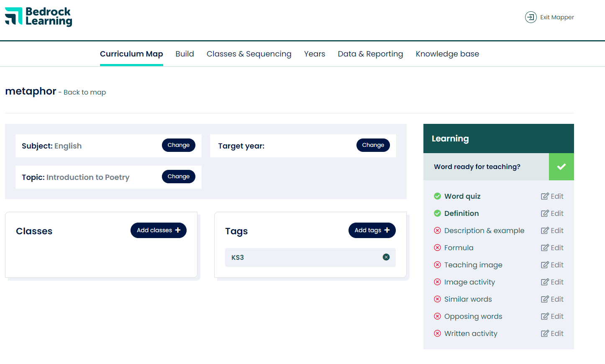Viewport: 605px width, 364px height.
Task: Click the red Description & example status icon
Action: [x=437, y=231]
